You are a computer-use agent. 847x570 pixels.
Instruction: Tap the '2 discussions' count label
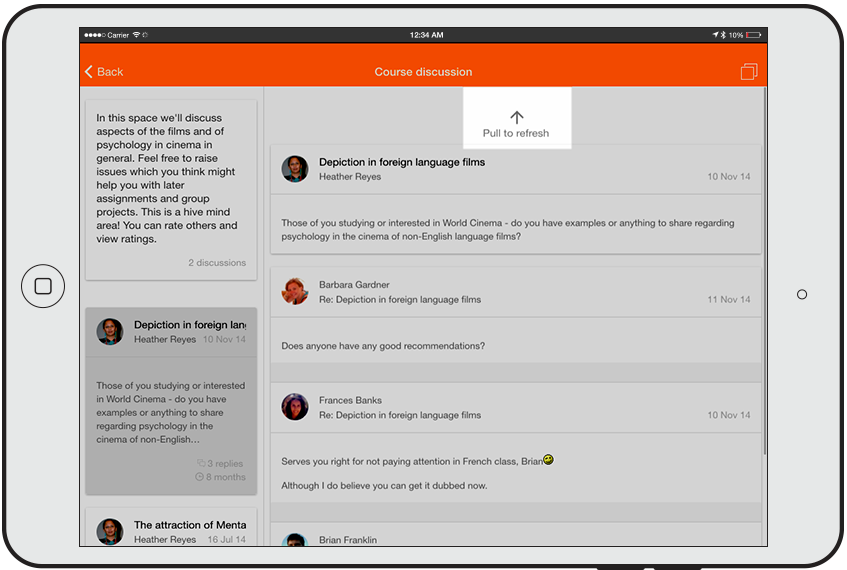(x=217, y=263)
